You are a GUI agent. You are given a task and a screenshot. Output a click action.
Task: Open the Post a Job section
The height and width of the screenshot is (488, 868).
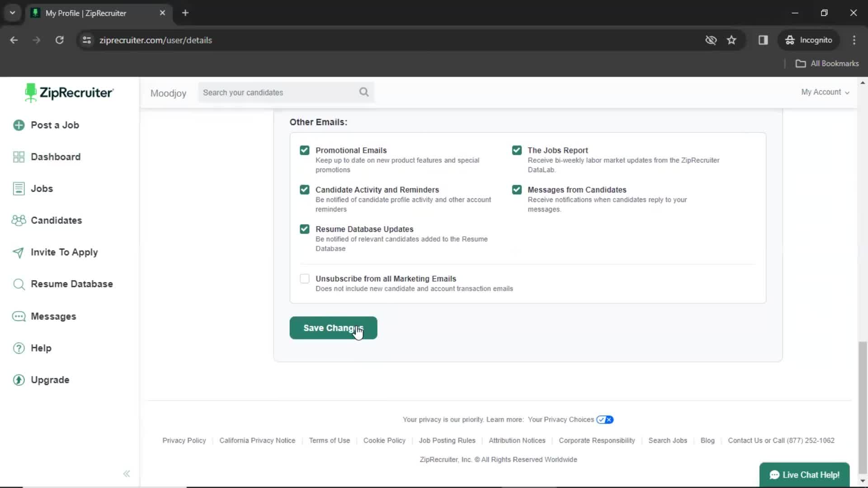click(x=54, y=125)
